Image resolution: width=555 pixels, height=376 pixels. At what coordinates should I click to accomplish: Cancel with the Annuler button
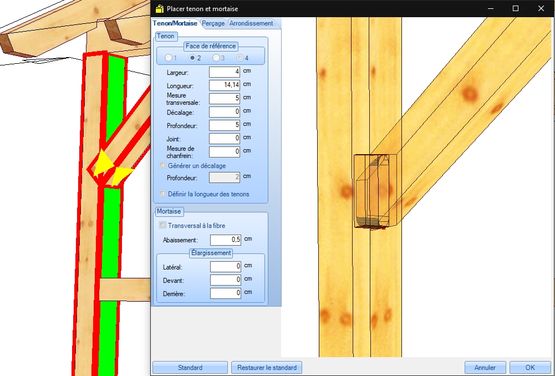point(485,368)
